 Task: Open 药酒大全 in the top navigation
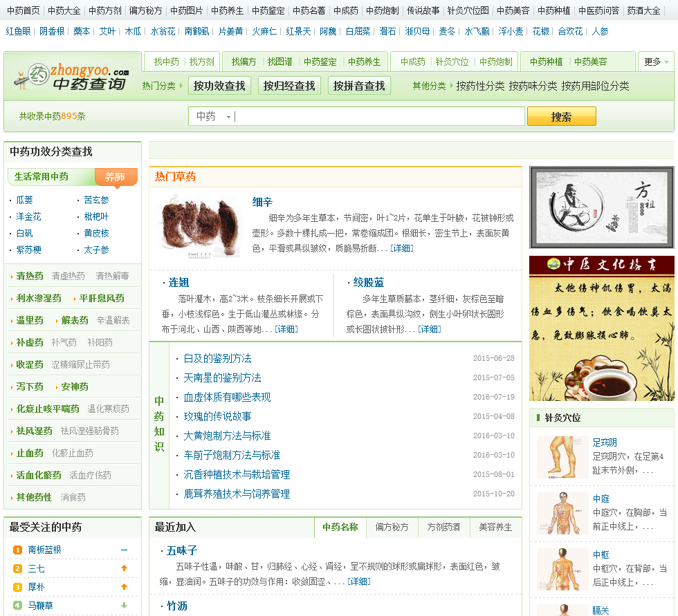[643, 10]
